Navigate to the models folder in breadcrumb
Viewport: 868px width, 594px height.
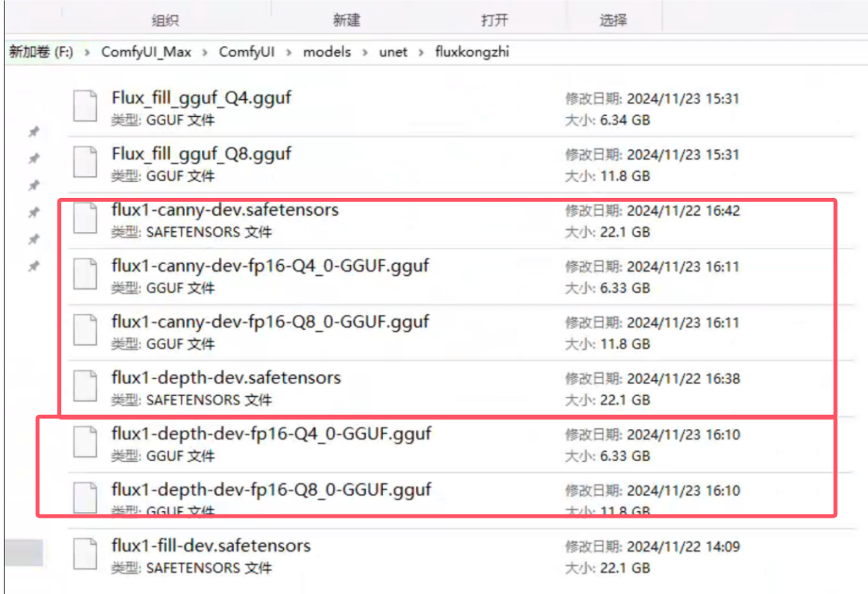coord(327,53)
